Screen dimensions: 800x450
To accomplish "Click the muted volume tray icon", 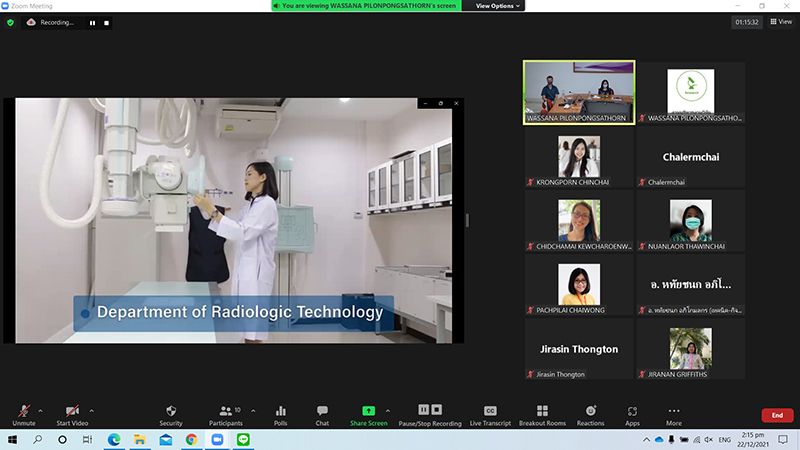I will [709, 439].
